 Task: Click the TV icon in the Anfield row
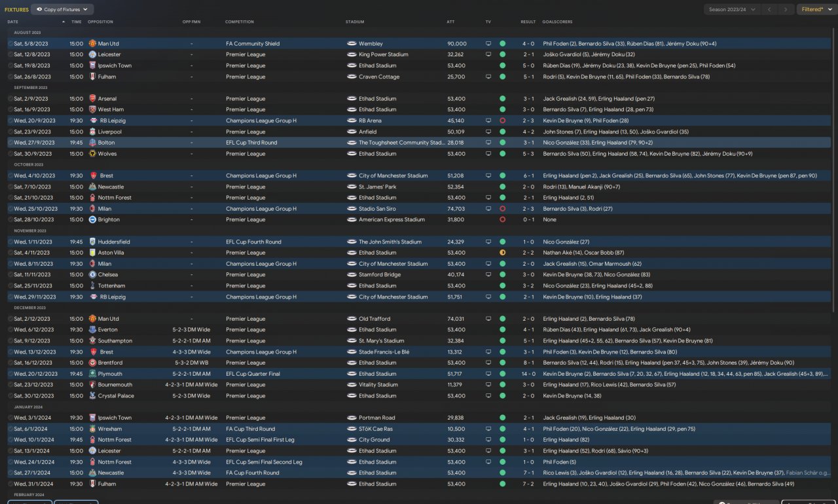488,132
